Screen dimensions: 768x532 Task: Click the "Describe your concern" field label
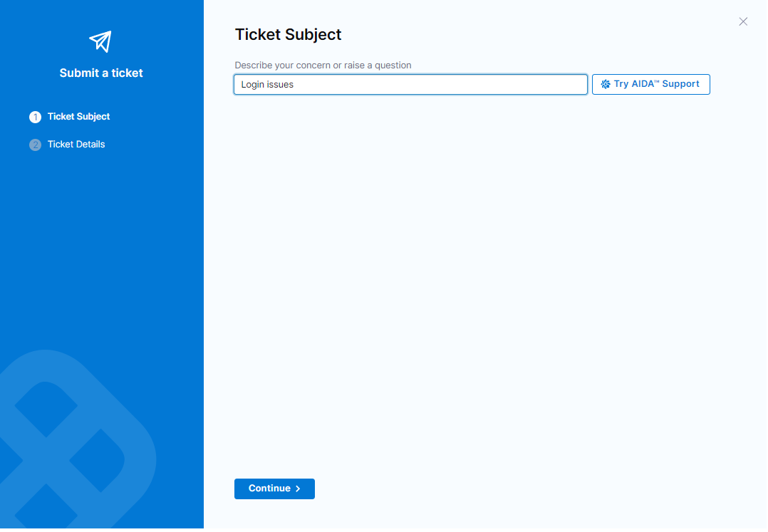pos(323,66)
